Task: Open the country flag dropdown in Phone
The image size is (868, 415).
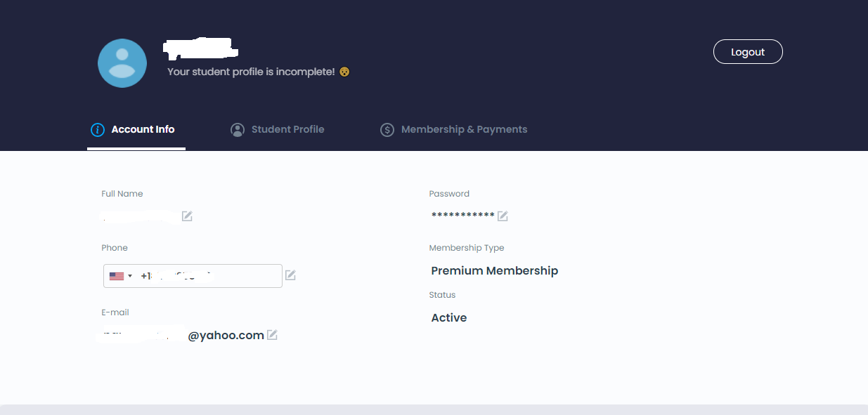Action: 121,276
